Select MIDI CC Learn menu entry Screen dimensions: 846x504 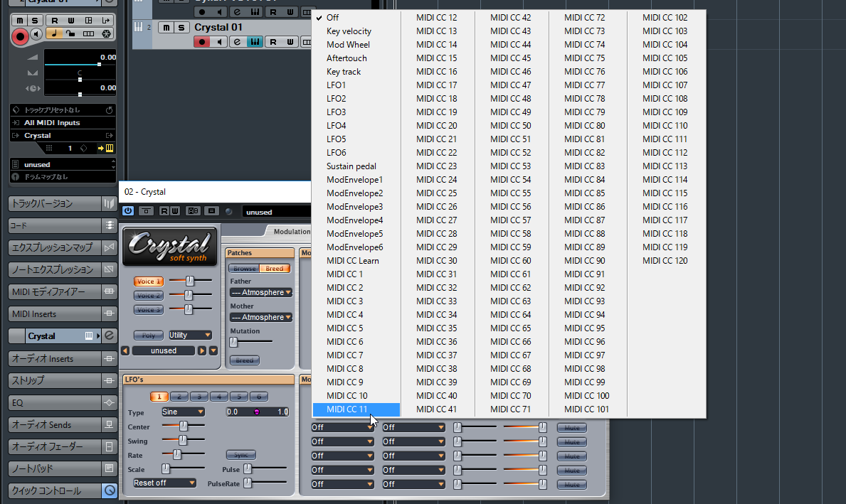(x=356, y=261)
